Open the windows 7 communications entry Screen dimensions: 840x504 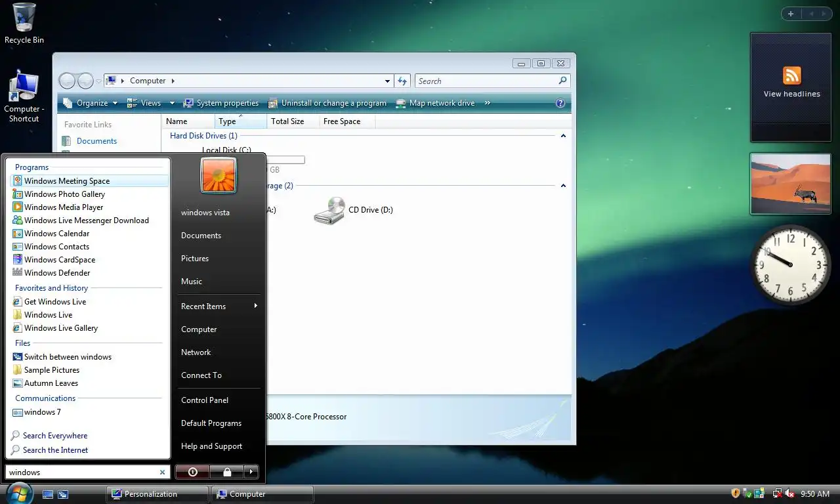pyautogui.click(x=90, y=412)
